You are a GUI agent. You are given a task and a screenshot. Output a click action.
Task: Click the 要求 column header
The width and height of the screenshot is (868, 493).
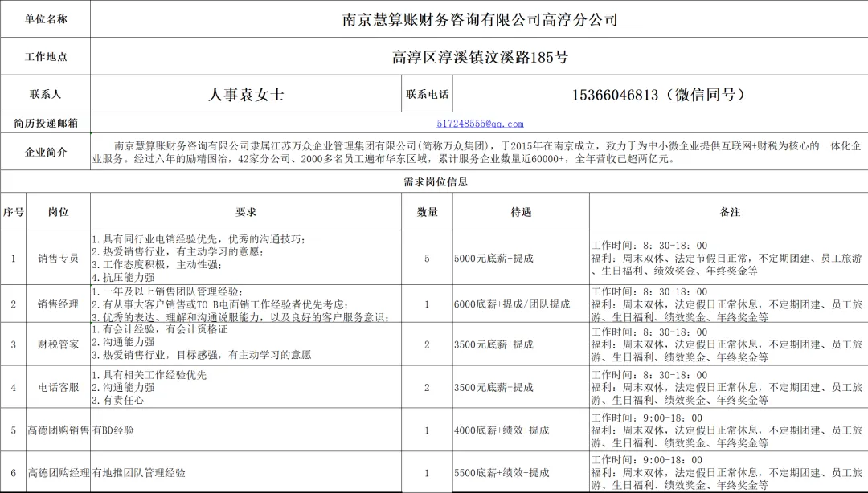pos(246,211)
